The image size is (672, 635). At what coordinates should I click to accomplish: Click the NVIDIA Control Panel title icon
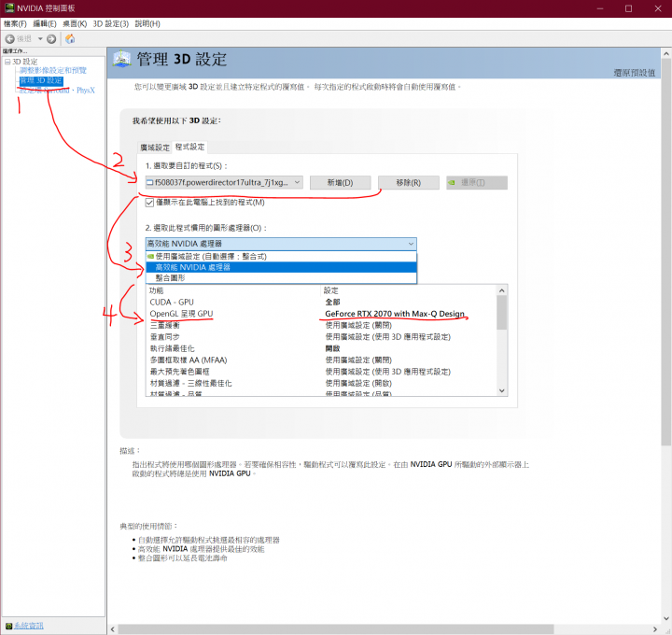coord(9,7)
